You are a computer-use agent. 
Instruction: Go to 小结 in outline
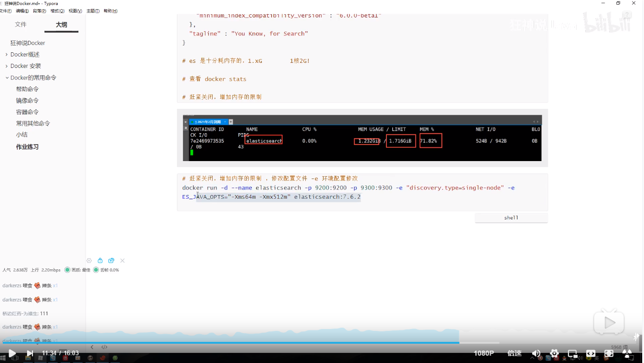pos(22,135)
